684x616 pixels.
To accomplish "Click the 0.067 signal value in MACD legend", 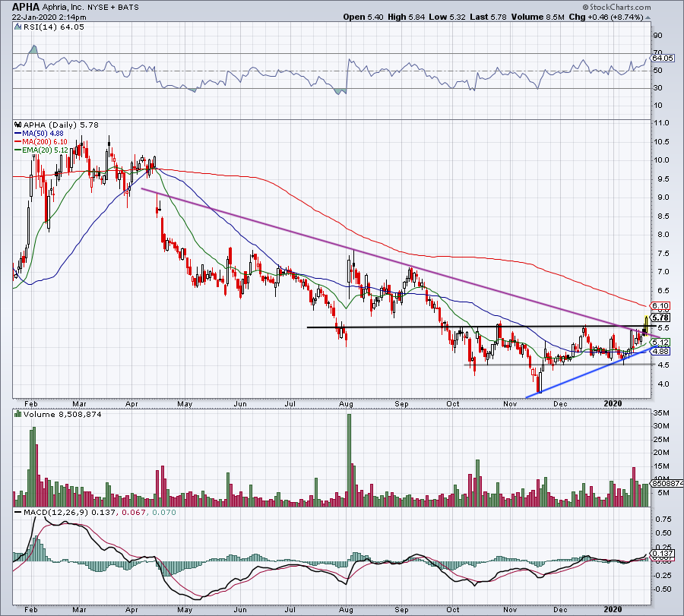I will [134, 512].
